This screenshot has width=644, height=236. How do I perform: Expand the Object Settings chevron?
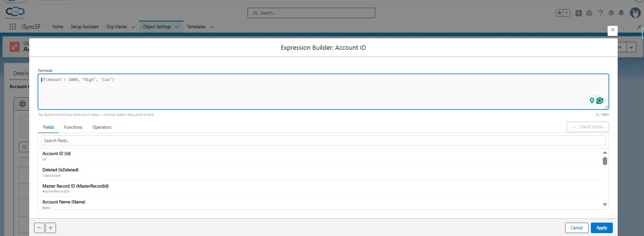177,27
